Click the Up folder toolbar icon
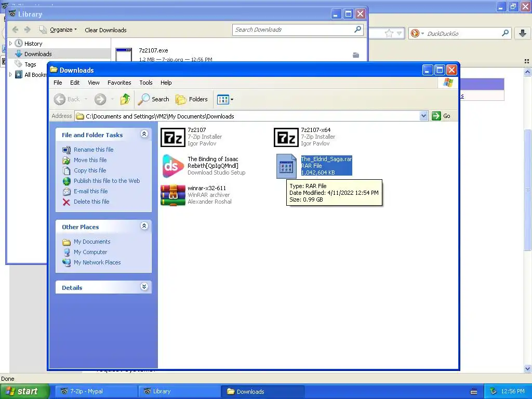Viewport: 532px width, 399px height. [x=125, y=99]
